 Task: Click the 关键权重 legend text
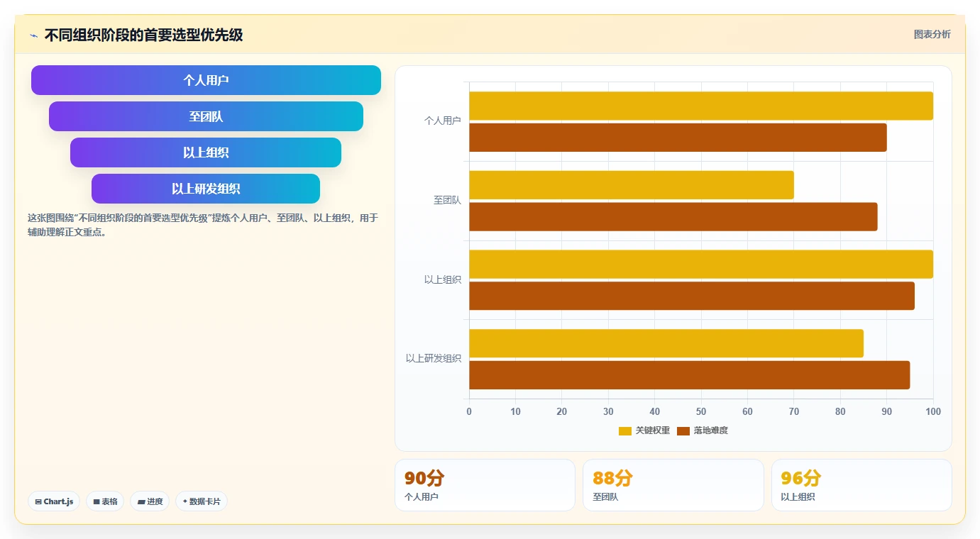[x=653, y=430]
